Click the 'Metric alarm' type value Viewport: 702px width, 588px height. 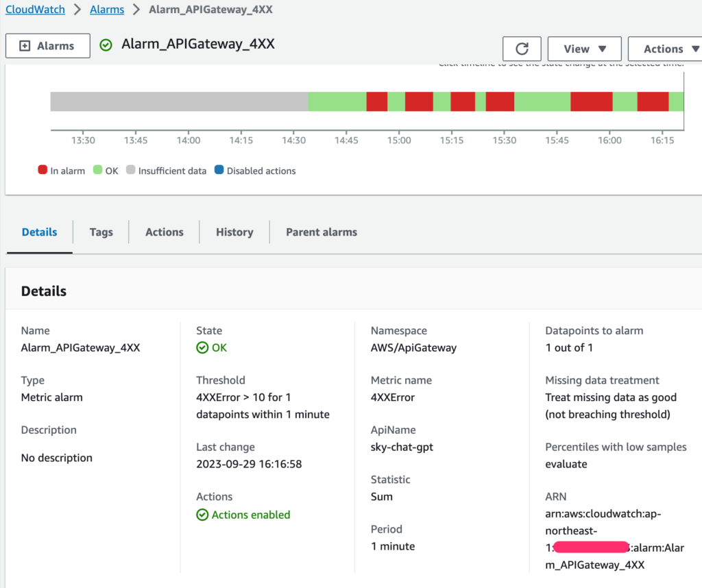(52, 397)
